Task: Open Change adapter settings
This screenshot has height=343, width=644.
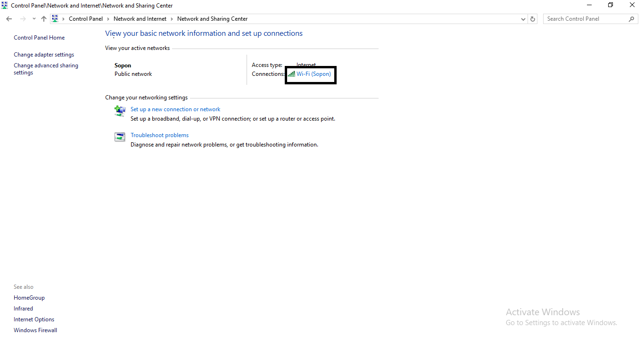Action: pyautogui.click(x=44, y=55)
